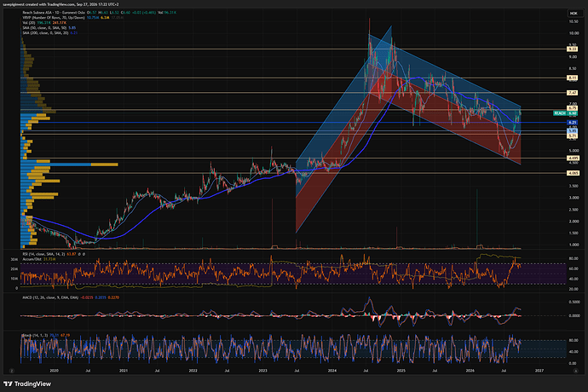Image resolution: width=588 pixels, height=392 pixels.
Task: Click the timezone icon at bottom-left corner
Action: [x=12, y=371]
